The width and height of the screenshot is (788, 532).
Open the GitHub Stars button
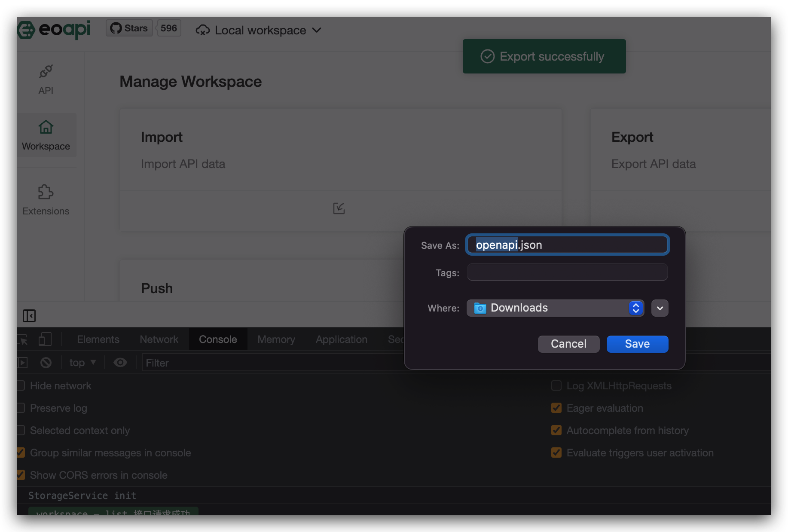[129, 28]
